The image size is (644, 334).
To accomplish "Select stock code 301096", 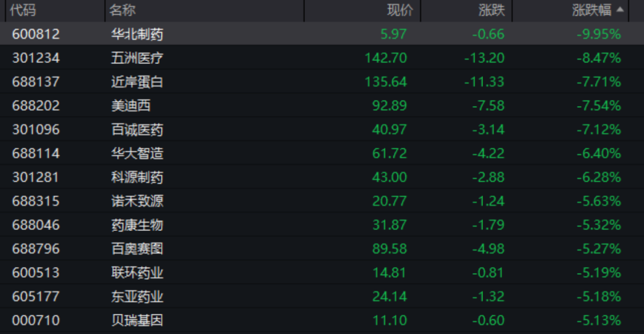I will pos(36,129).
